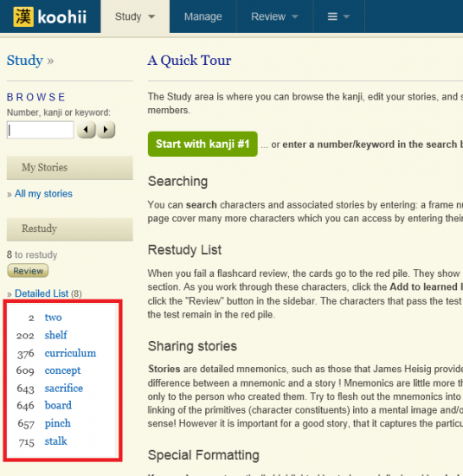463x476 pixels.
Task: Open the restudy item 'shelf'
Action: tap(56, 335)
